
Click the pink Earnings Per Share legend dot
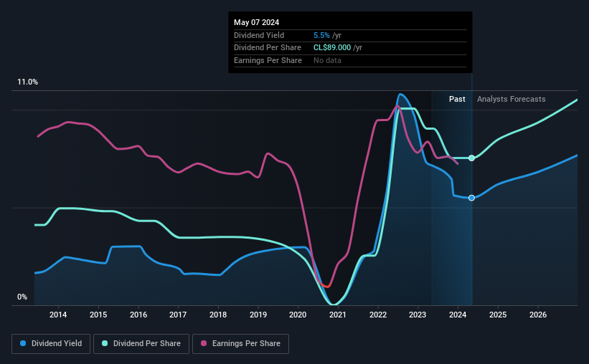click(x=204, y=343)
